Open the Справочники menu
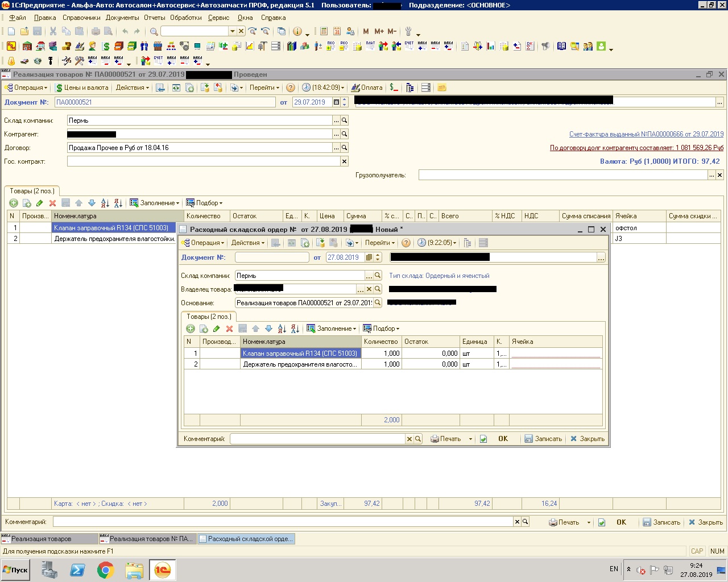 (x=81, y=18)
